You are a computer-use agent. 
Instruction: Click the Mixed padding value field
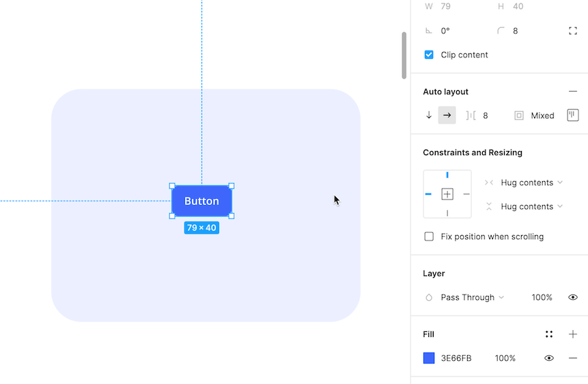[x=542, y=115]
